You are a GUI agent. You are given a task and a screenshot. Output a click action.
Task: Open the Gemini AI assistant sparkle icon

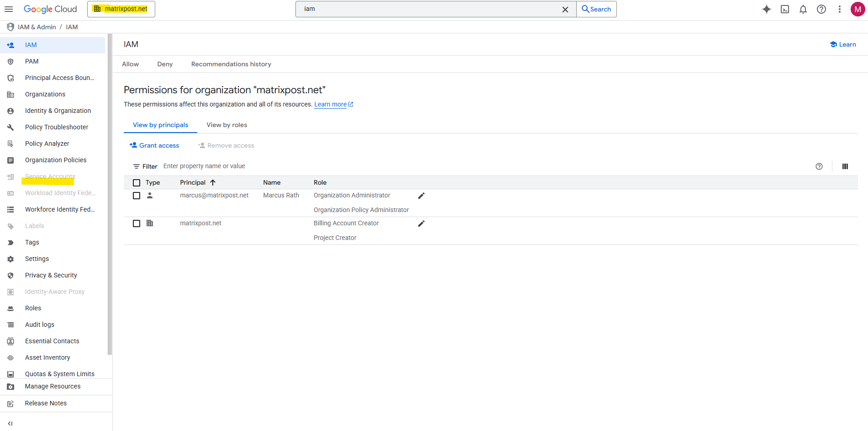pyautogui.click(x=766, y=9)
